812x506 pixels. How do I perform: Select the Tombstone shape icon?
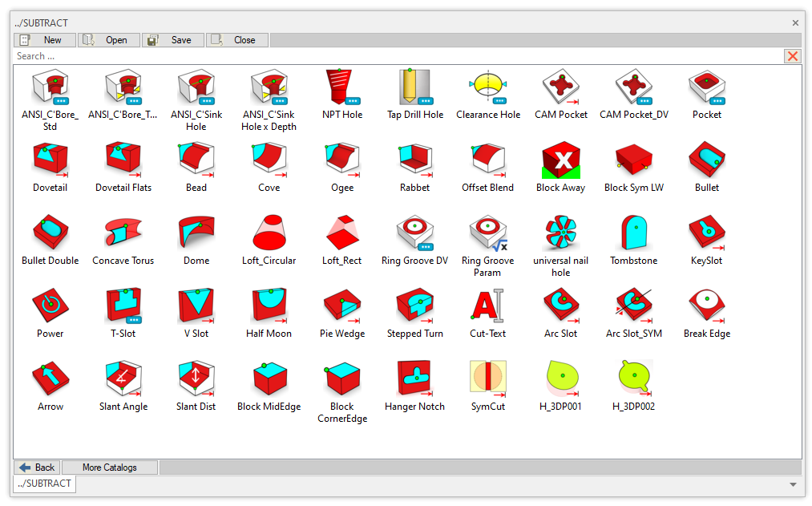(633, 233)
